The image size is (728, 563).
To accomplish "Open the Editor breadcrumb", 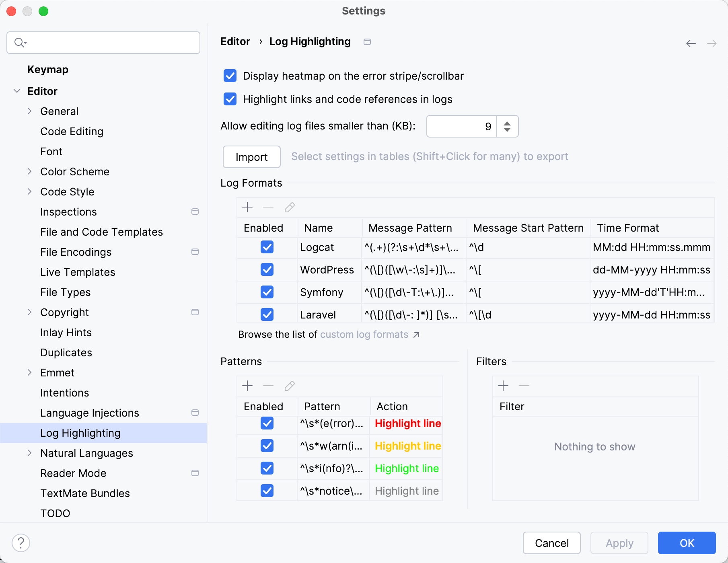I will [x=235, y=41].
